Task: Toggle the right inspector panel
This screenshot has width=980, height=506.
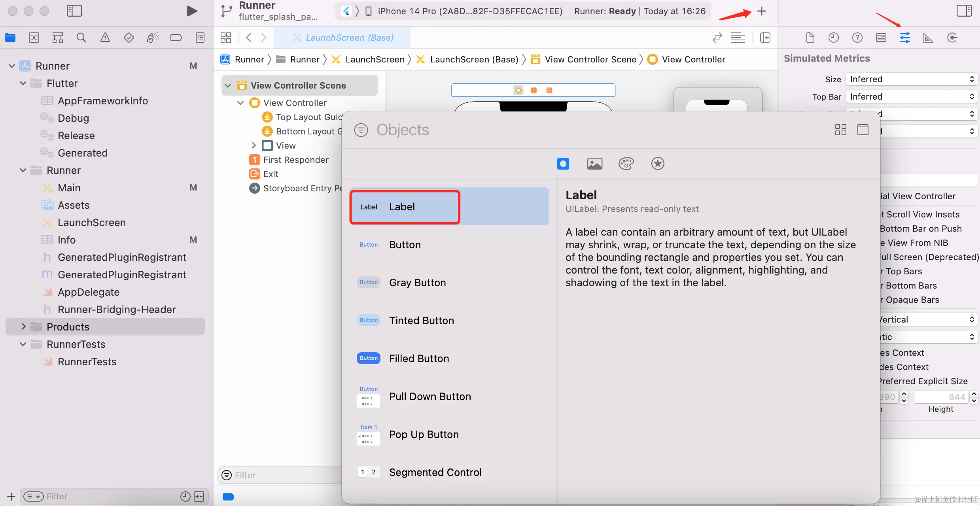Action: pyautogui.click(x=964, y=11)
